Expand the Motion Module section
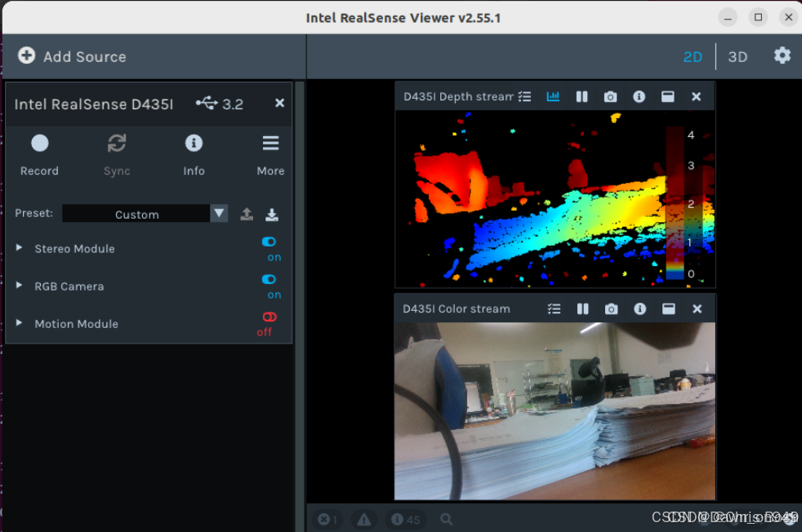The image size is (802, 532). (x=19, y=323)
